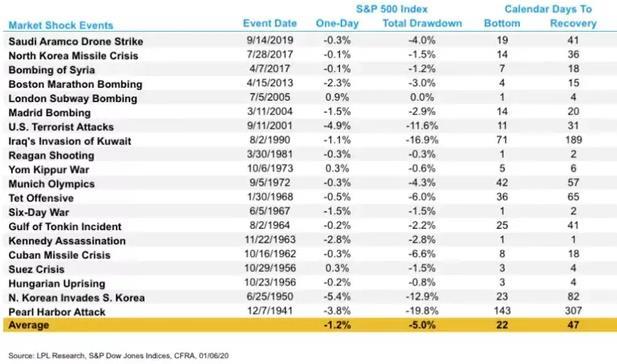Click the Recovery column header
617x364 pixels.
(573, 24)
